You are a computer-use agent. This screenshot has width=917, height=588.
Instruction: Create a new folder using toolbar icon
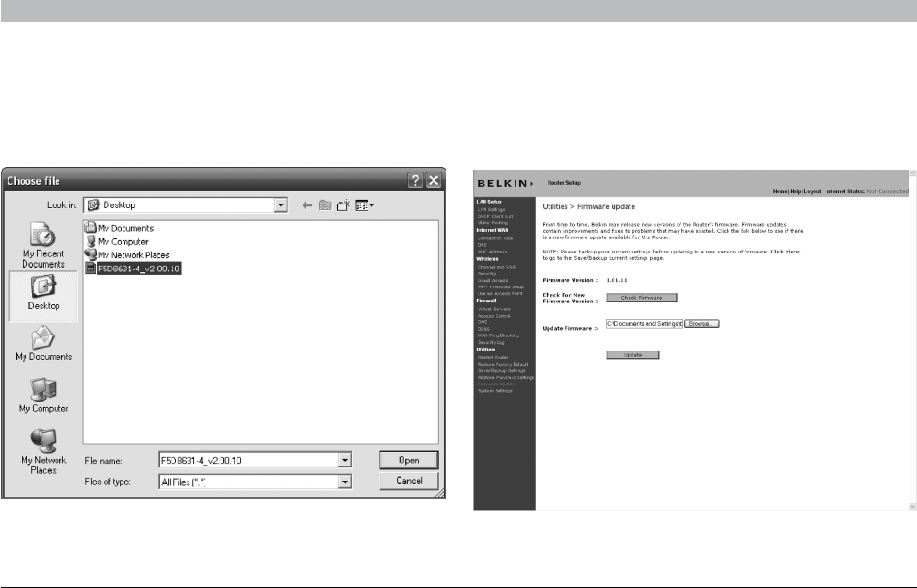[343, 205]
